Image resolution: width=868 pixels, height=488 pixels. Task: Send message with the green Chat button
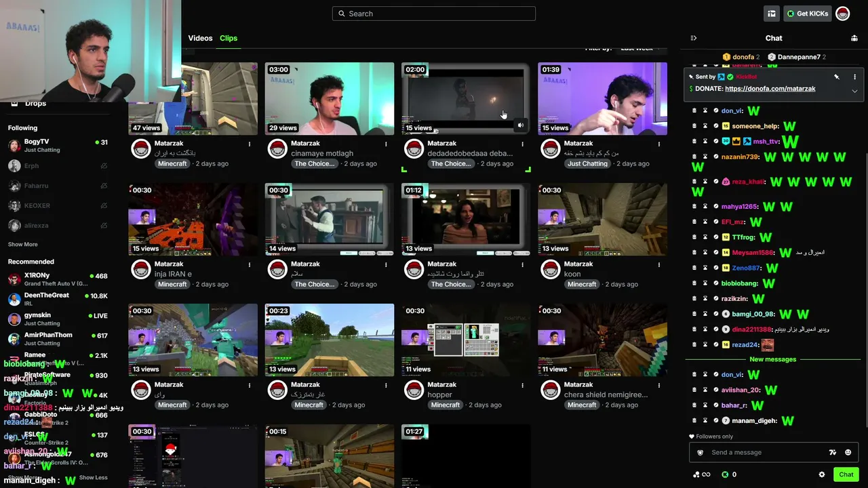[846, 474]
